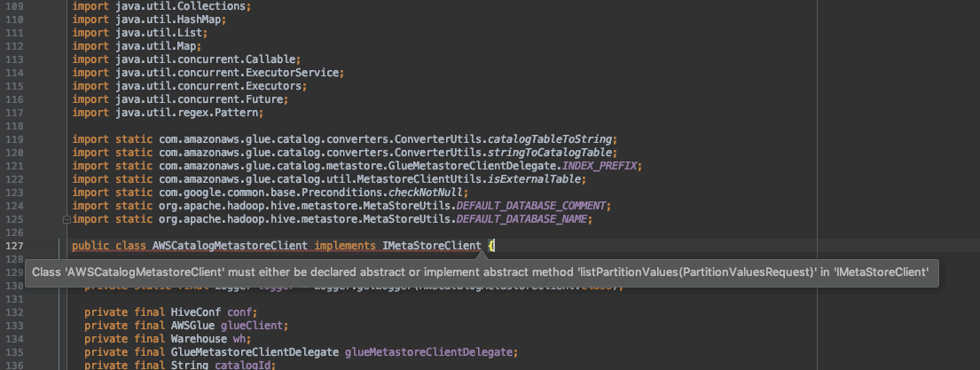Click the error tooltip about abstract method listPartitionValues

pyautogui.click(x=482, y=272)
